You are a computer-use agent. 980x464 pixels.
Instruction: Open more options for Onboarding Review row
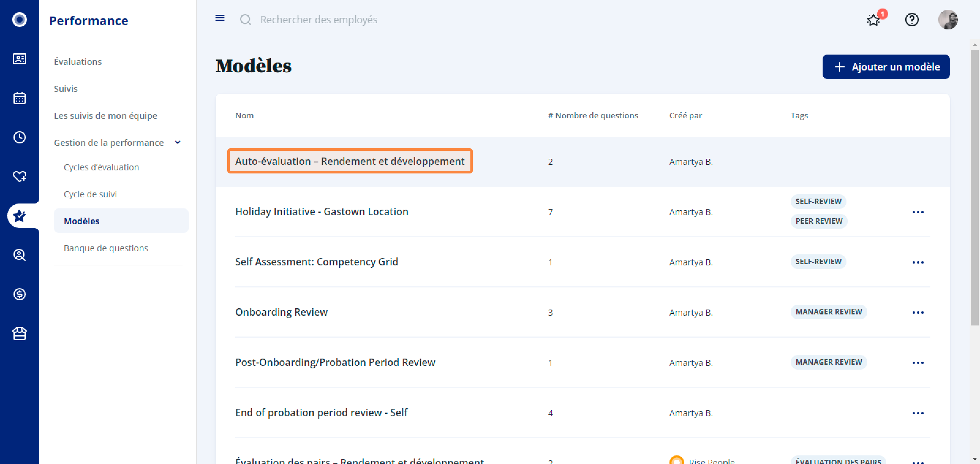click(x=918, y=313)
